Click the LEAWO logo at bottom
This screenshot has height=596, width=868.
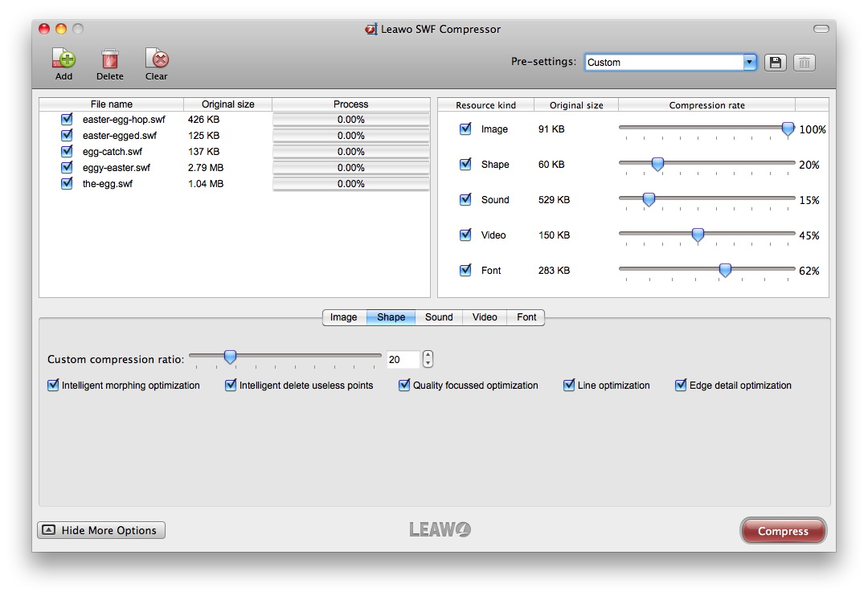tap(440, 529)
